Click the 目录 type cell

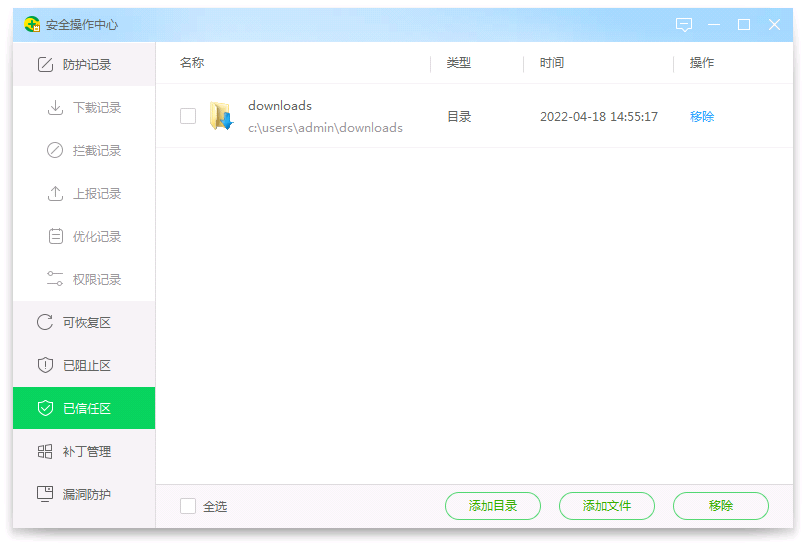click(x=459, y=117)
